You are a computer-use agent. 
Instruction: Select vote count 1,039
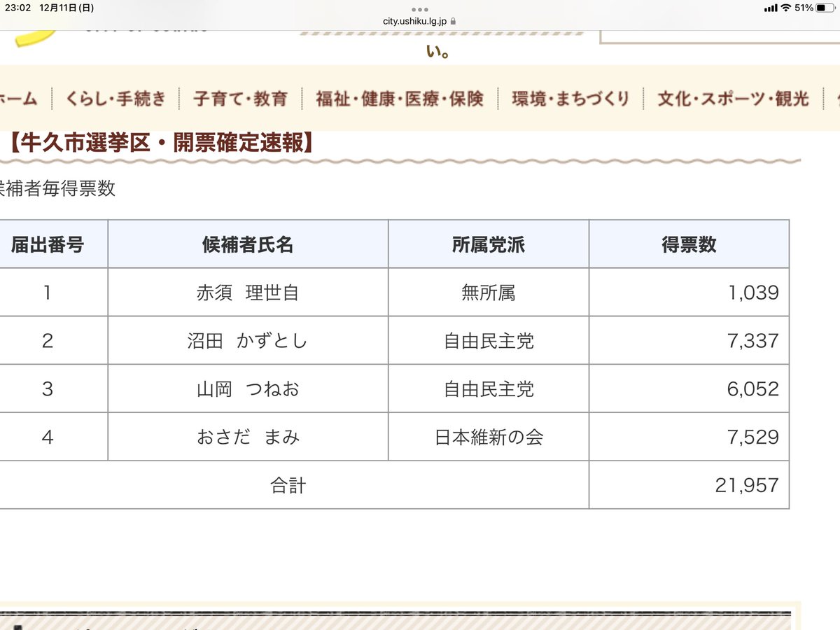click(x=753, y=293)
